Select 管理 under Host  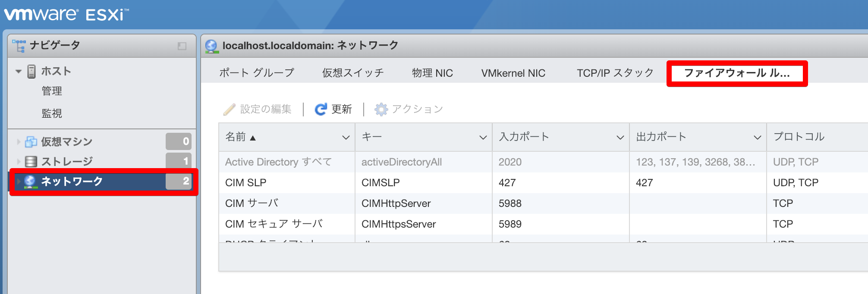pos(52,91)
